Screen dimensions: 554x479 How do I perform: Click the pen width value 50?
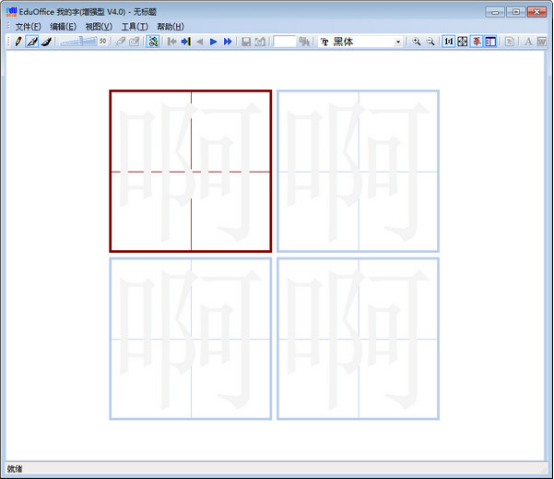pyautogui.click(x=103, y=41)
